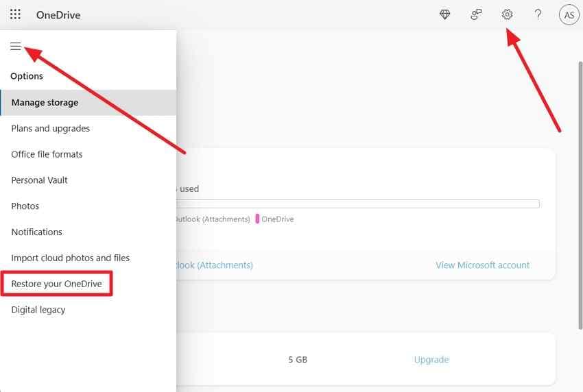Open the premium diamond icon
This screenshot has width=583, height=392.
(444, 14)
